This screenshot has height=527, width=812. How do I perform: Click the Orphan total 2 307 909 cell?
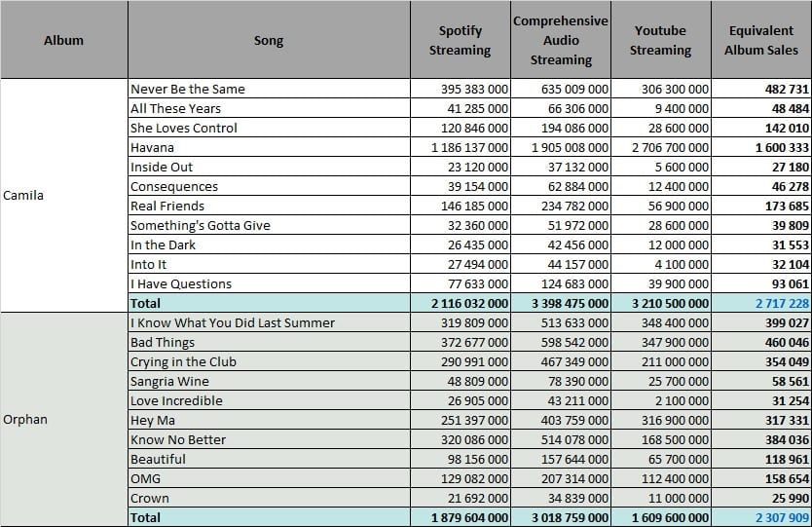761,517
